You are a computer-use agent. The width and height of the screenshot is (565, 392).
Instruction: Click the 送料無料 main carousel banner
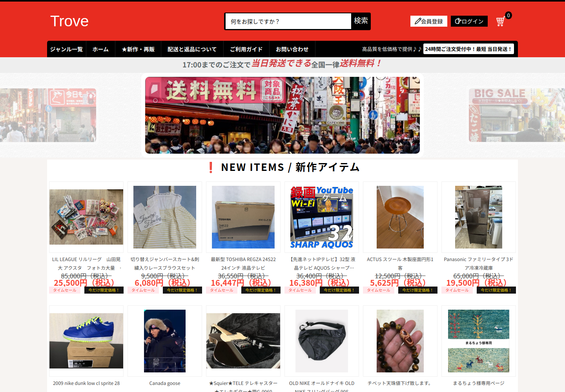click(x=282, y=115)
